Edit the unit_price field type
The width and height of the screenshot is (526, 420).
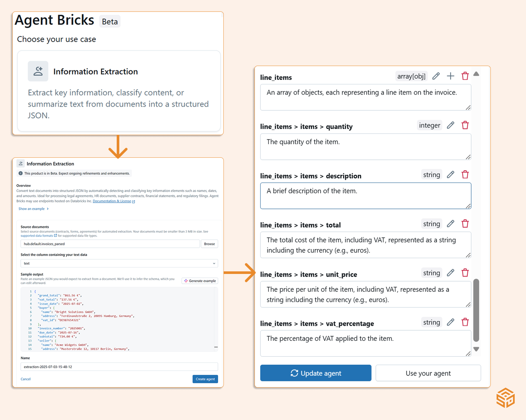click(x=450, y=273)
